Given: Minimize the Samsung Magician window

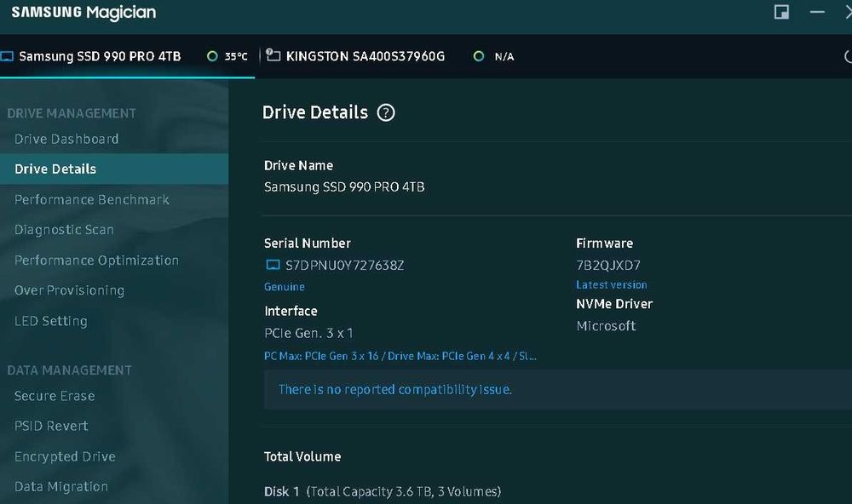Looking at the screenshot, I should (817, 12).
